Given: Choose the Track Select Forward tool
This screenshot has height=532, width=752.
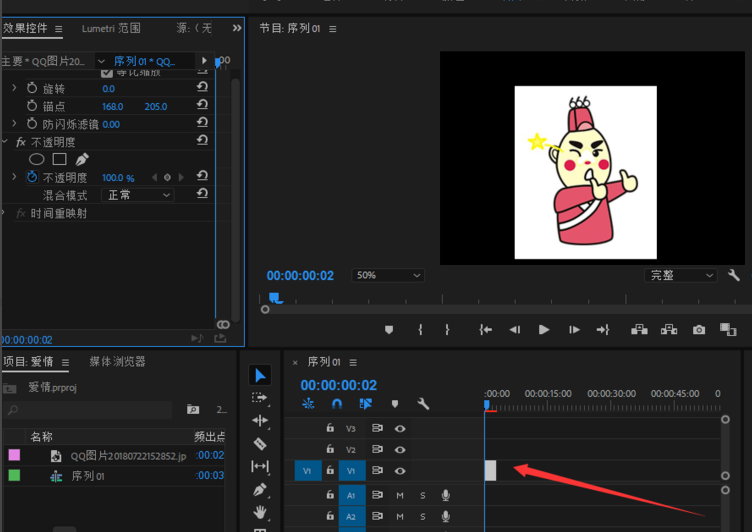Looking at the screenshot, I should coord(260,398).
